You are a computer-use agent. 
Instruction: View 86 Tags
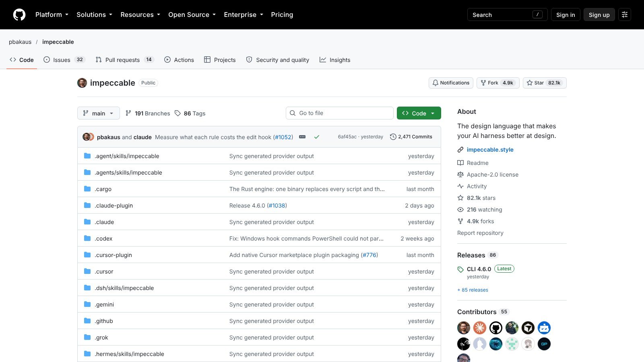point(190,113)
